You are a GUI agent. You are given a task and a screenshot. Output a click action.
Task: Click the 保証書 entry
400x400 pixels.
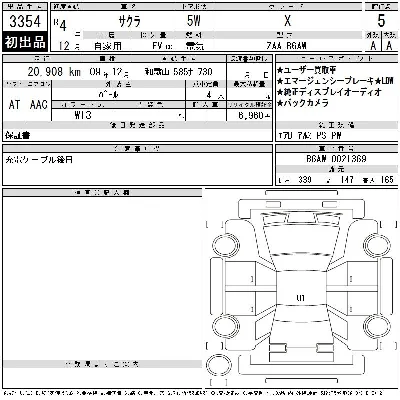[18, 136]
